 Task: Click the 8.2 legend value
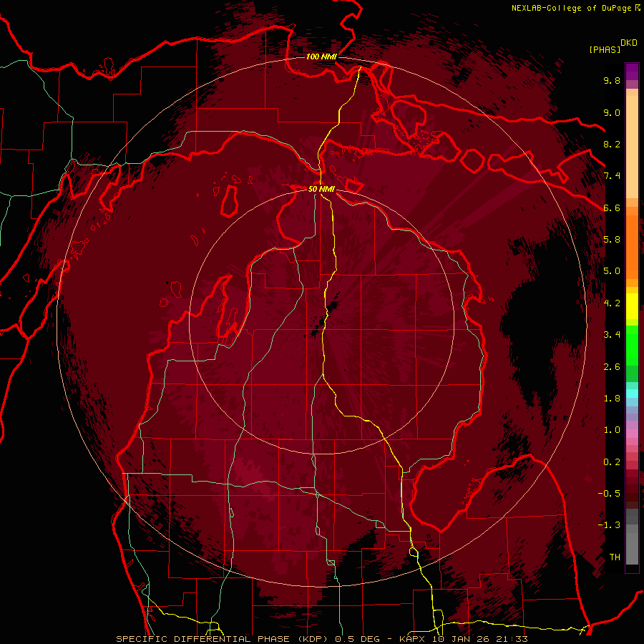click(612, 144)
